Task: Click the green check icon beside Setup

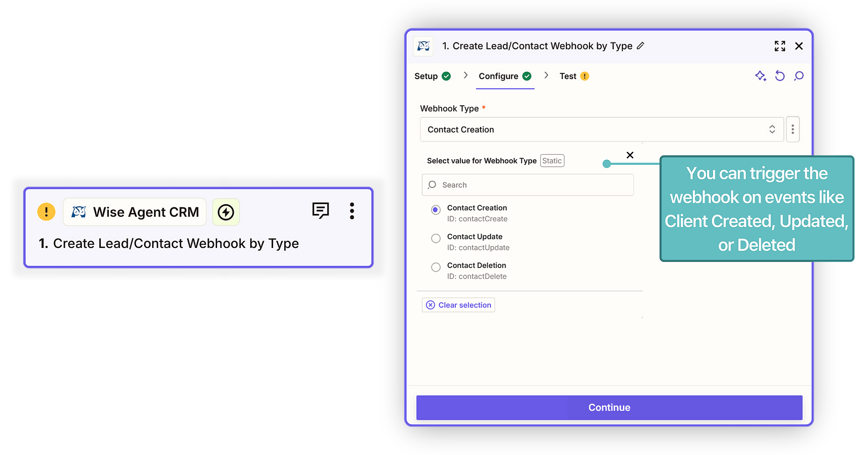Action: 446,76
